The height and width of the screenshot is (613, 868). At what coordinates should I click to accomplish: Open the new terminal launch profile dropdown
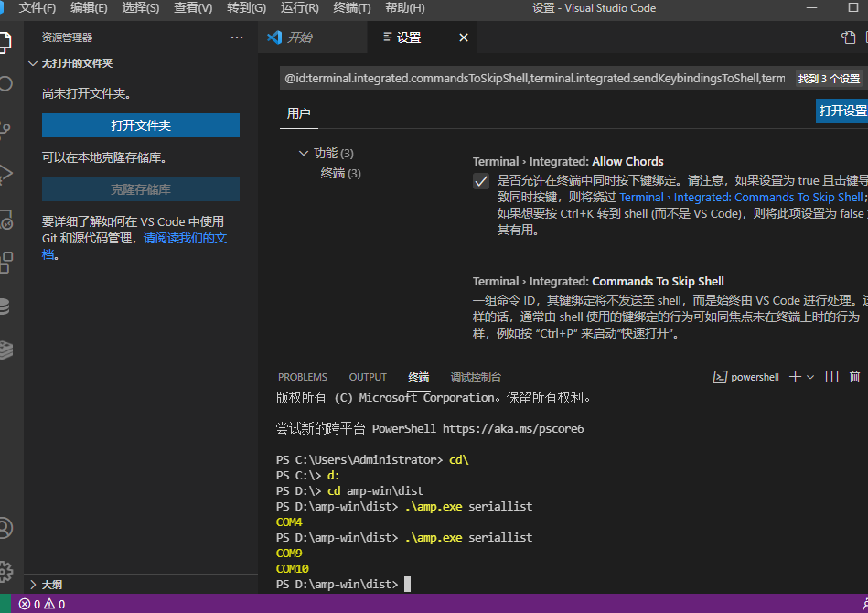click(x=810, y=377)
